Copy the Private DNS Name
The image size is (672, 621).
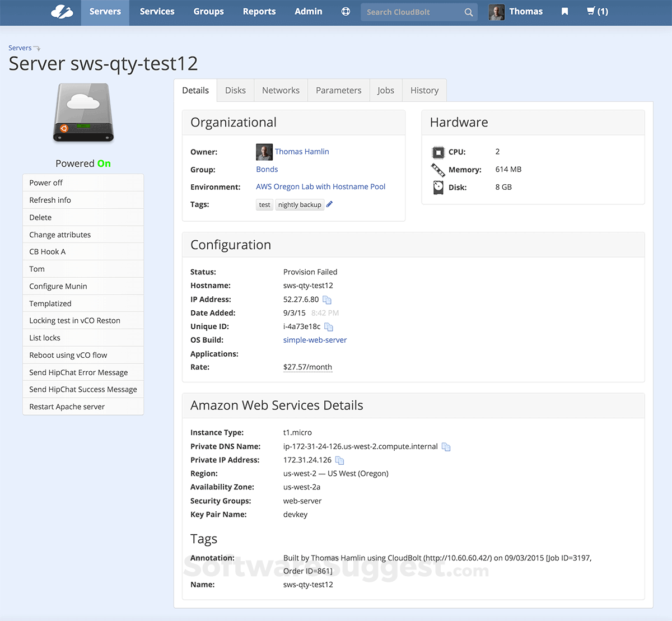point(446,447)
